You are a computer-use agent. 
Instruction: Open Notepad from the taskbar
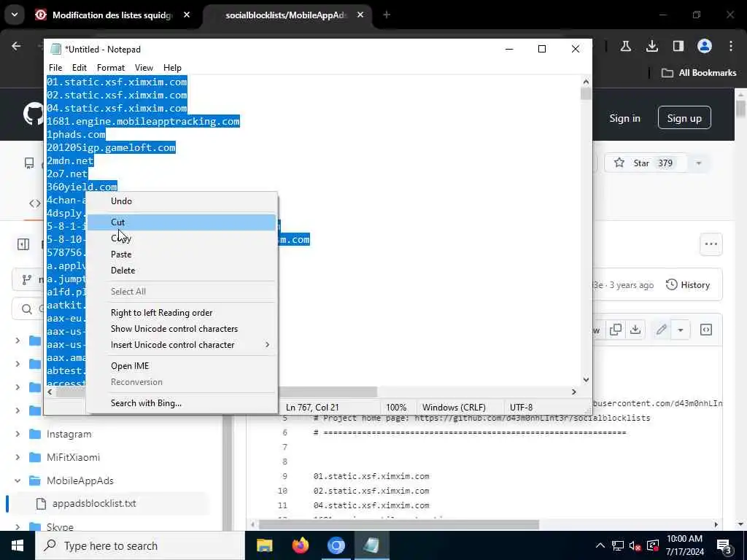[371, 545]
